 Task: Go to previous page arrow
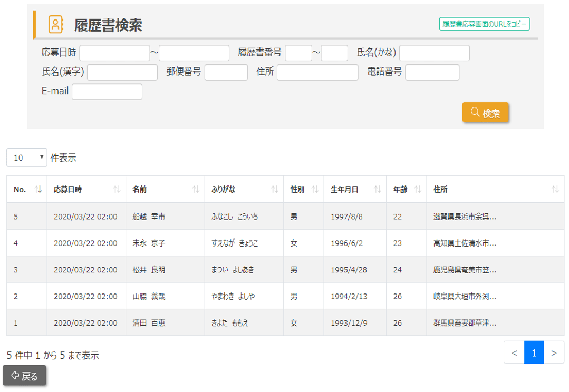514,352
